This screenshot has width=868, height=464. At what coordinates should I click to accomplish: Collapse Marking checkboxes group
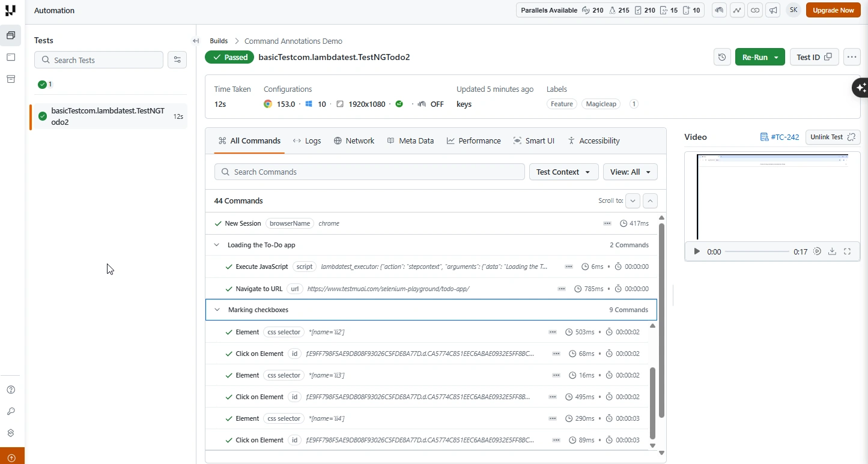click(217, 310)
